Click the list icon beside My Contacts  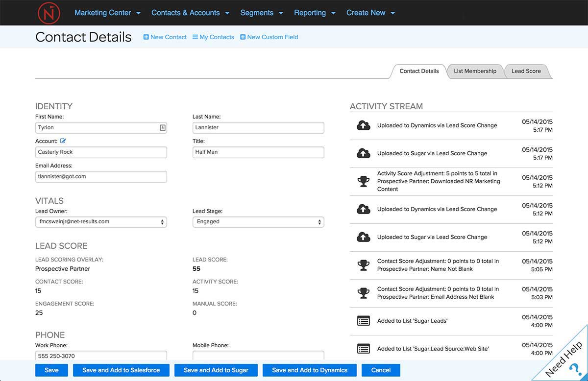coord(195,37)
